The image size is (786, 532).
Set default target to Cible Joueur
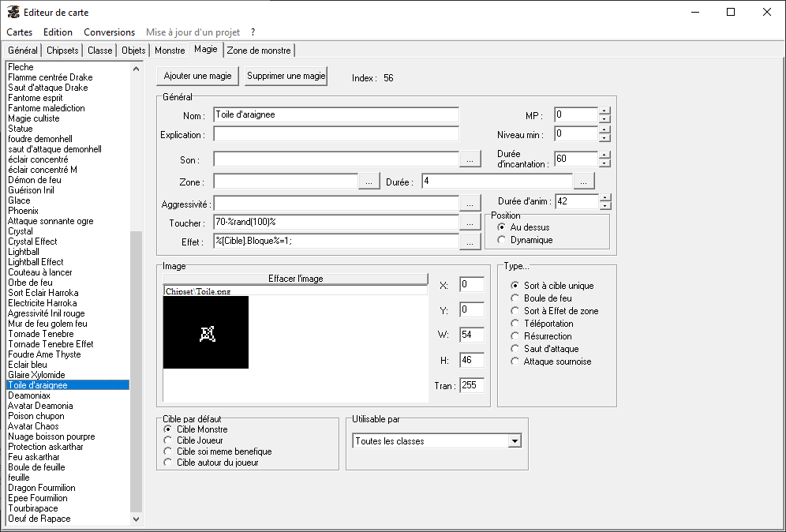[167, 440]
